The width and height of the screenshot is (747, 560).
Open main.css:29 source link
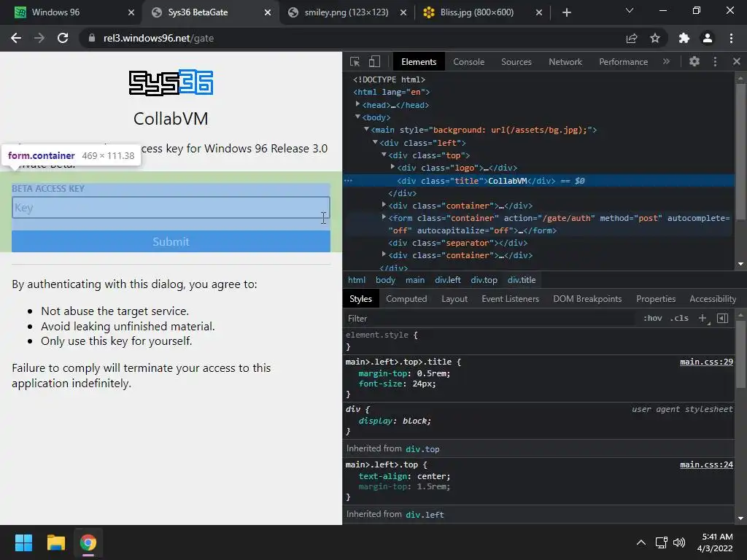click(x=706, y=362)
